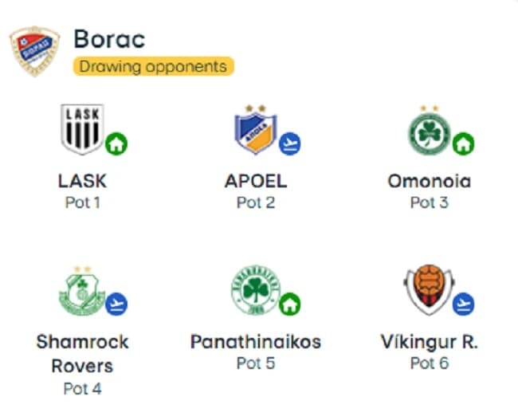The height and width of the screenshot is (420, 518).
Task: Click home badge next to Omonoia
Action: pos(463,143)
